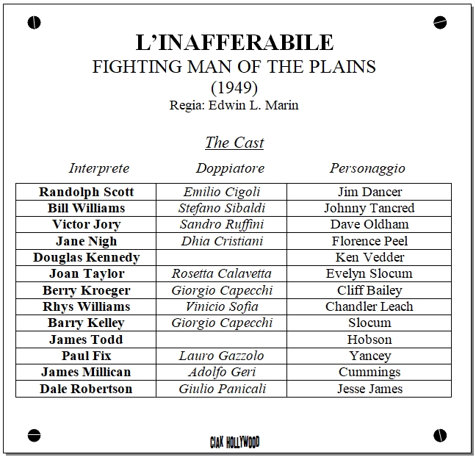Image resolution: width=476 pixels, height=460 pixels.
Task: Click the bottom-left screw icon
Action: click(34, 434)
